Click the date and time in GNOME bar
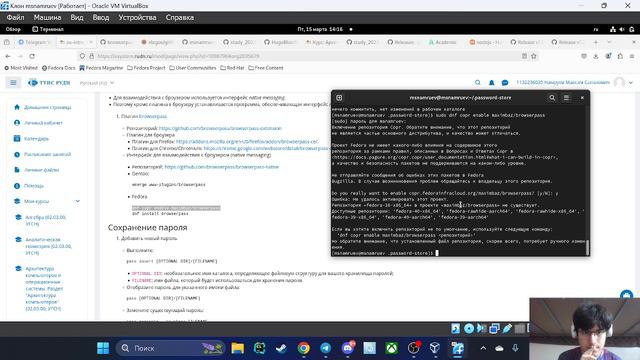 320,29
